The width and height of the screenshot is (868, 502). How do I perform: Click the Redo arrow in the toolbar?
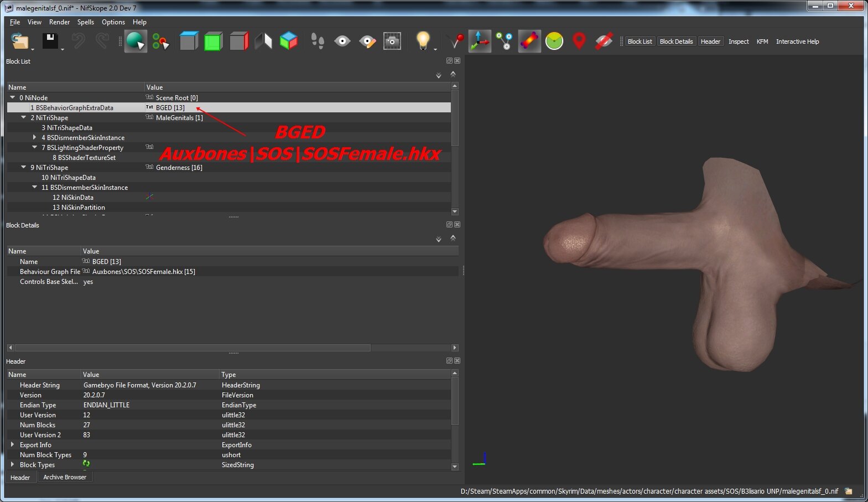(x=102, y=42)
